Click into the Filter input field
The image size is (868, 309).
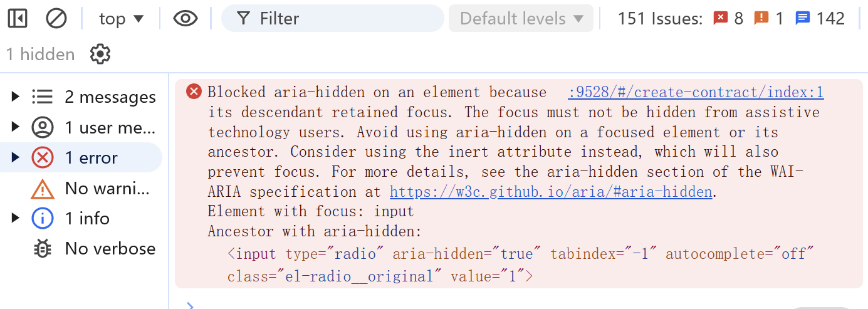pyautogui.click(x=332, y=19)
